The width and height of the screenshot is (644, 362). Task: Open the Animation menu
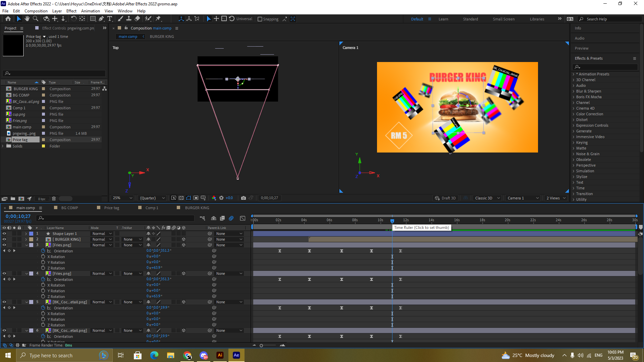point(90,11)
